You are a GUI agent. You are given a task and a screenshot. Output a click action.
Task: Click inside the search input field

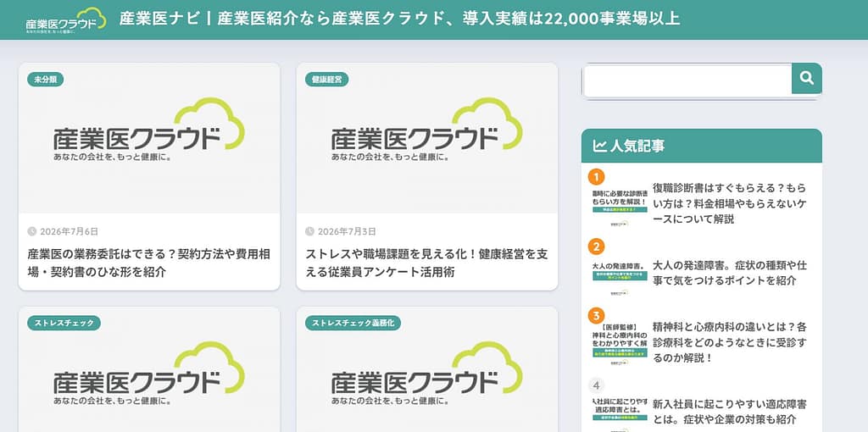(687, 80)
